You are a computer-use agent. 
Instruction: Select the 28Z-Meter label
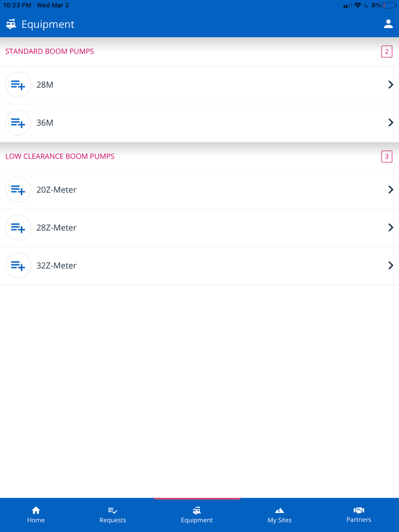click(x=56, y=227)
